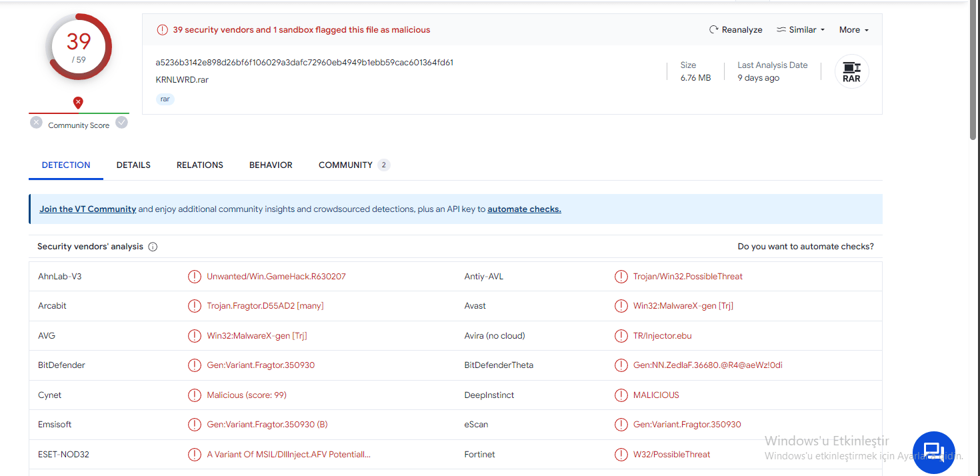Click the Avast detection alert icon
The image size is (980, 476).
(x=621, y=306)
